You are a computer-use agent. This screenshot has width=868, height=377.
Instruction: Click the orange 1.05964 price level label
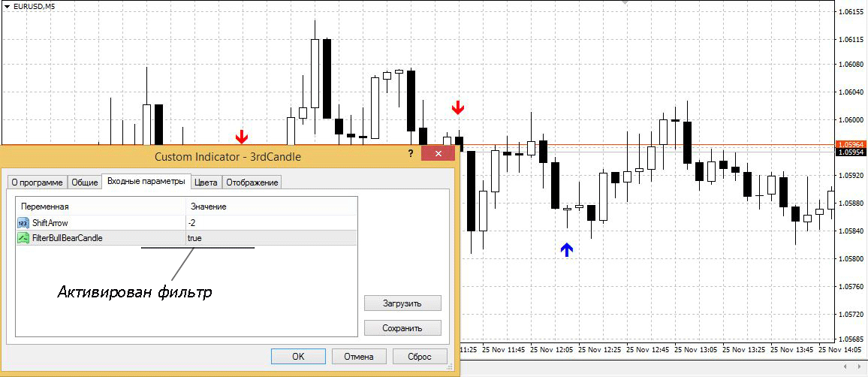click(x=850, y=143)
